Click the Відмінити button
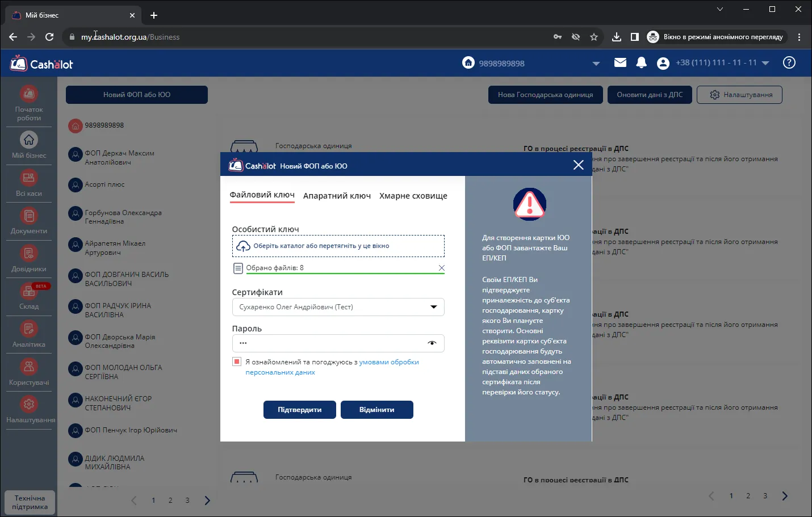Viewport: 812px width, 517px height. coord(377,410)
